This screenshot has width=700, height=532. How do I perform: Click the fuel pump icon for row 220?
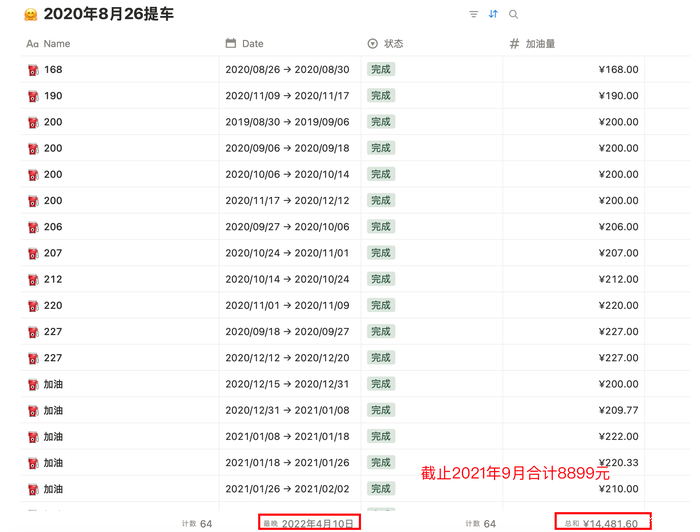pyautogui.click(x=33, y=306)
